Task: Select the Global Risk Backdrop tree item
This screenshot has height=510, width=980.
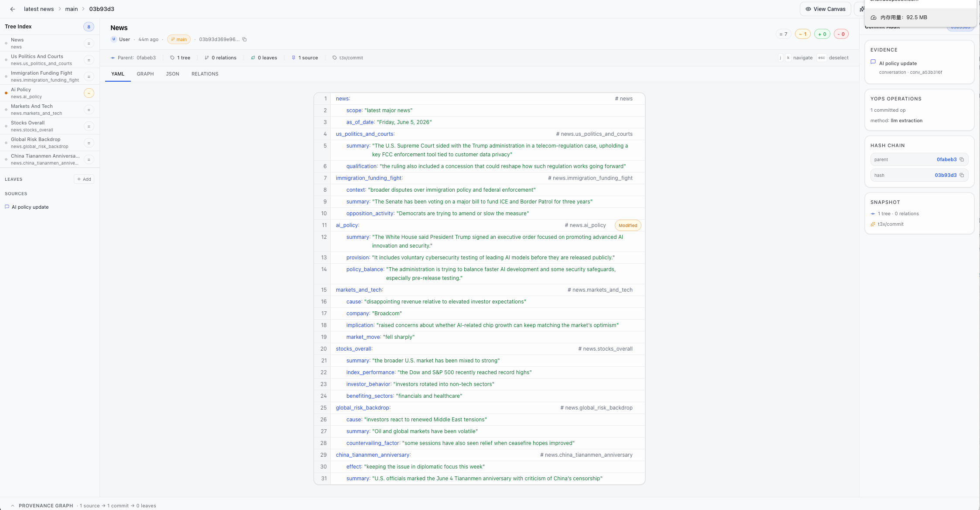Action: [50, 143]
